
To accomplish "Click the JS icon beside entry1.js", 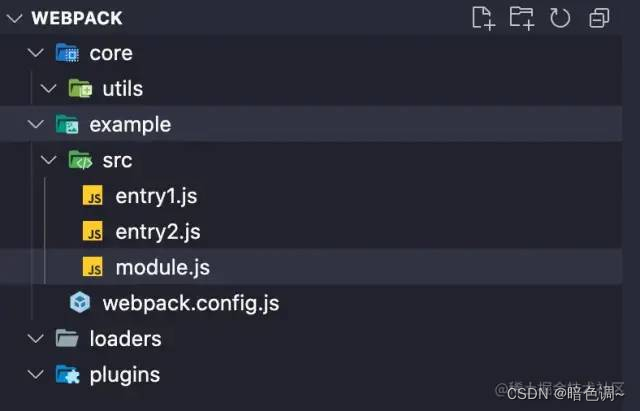I will click(93, 196).
